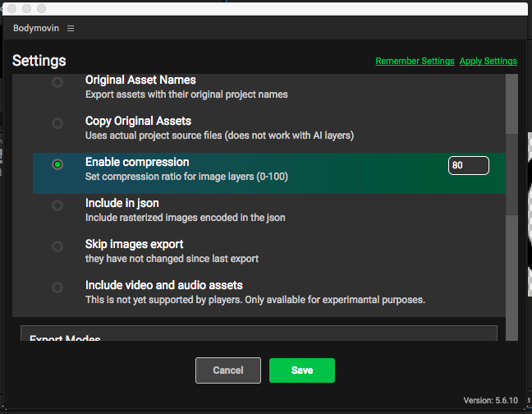Click the 'Include in json' label text
This screenshot has width=532, height=414.
(122, 203)
